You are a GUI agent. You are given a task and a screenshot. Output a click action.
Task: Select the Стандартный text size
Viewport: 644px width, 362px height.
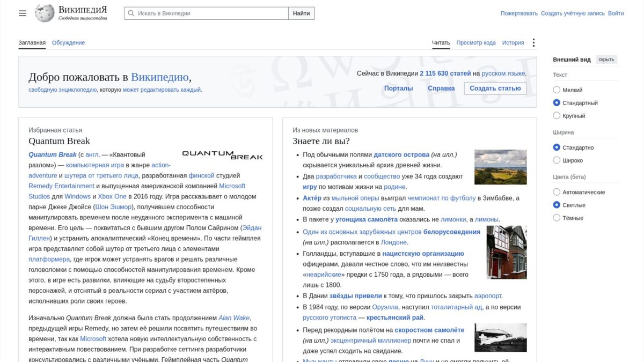tap(557, 103)
